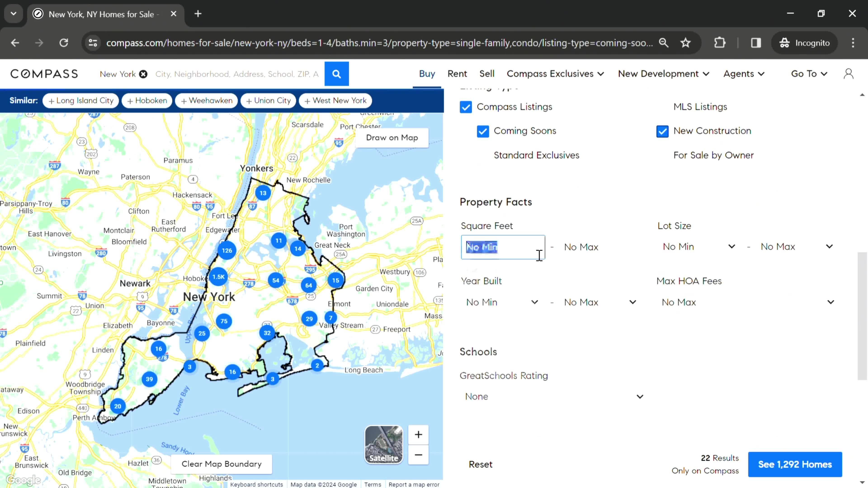This screenshot has width=868, height=488.
Task: Click the blue search magnifier button
Action: (336, 74)
